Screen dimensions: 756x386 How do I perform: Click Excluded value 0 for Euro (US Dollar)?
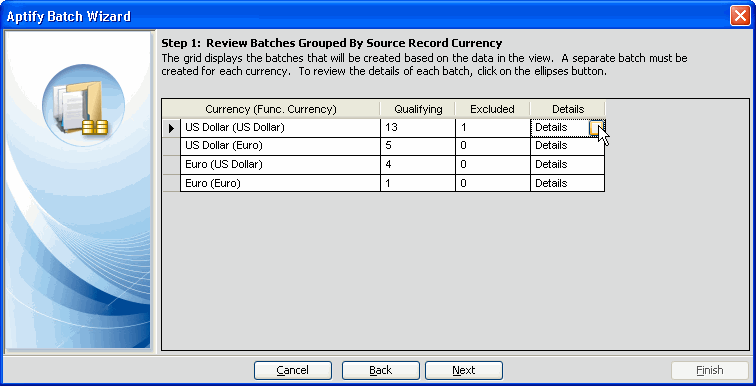[493, 165]
